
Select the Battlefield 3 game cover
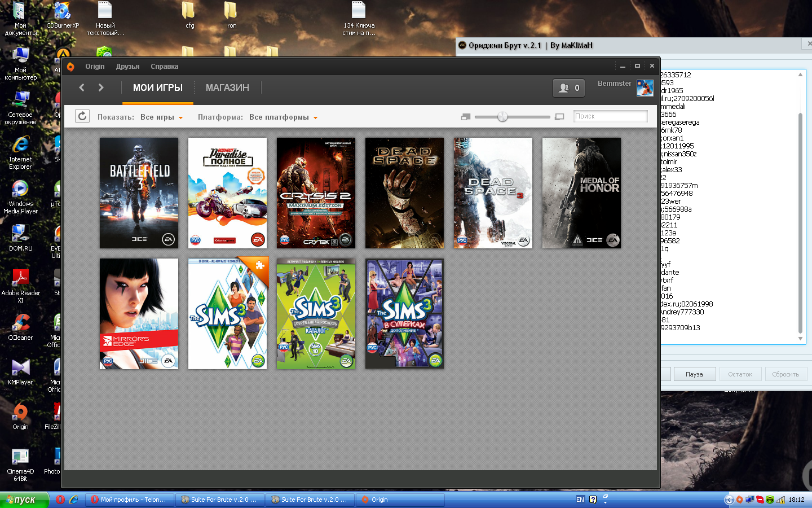pos(139,193)
